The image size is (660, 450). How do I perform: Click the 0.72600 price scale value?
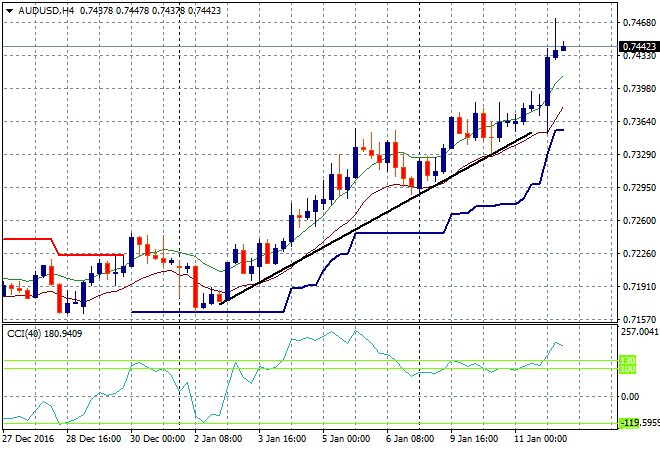tap(639, 221)
